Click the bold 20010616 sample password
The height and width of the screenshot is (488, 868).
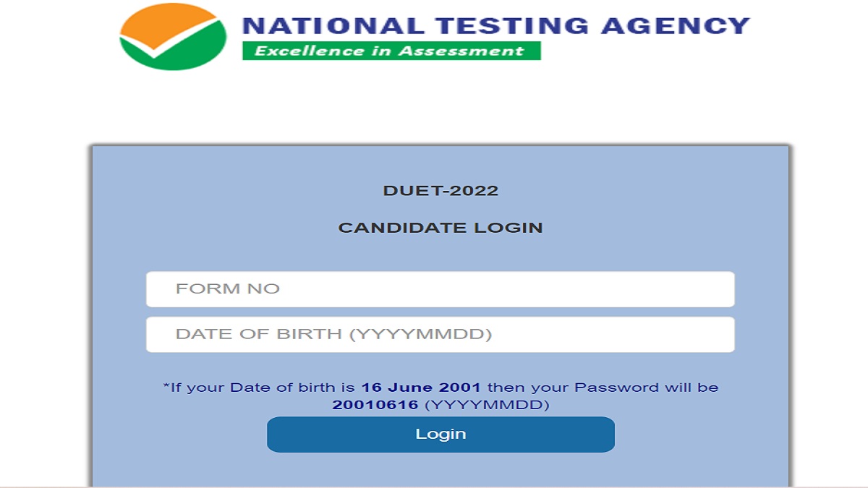[x=375, y=405]
